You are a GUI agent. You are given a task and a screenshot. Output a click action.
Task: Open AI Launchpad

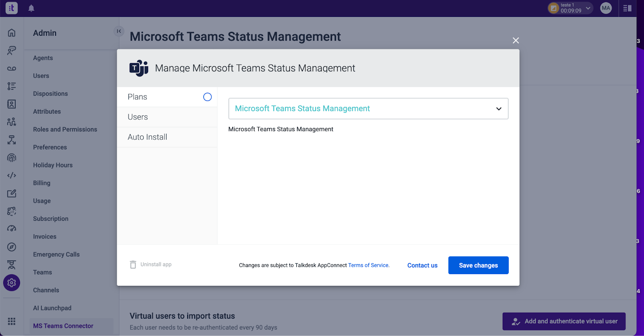[52, 308]
